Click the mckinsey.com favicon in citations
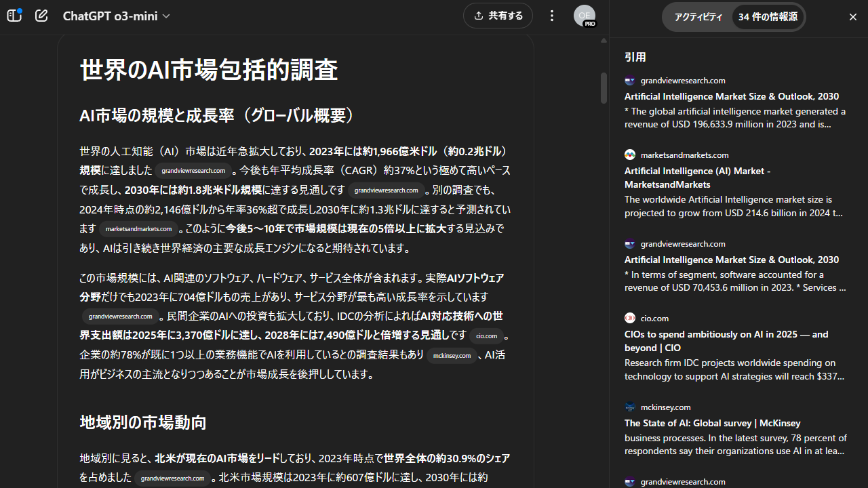The image size is (868, 488). 630,407
